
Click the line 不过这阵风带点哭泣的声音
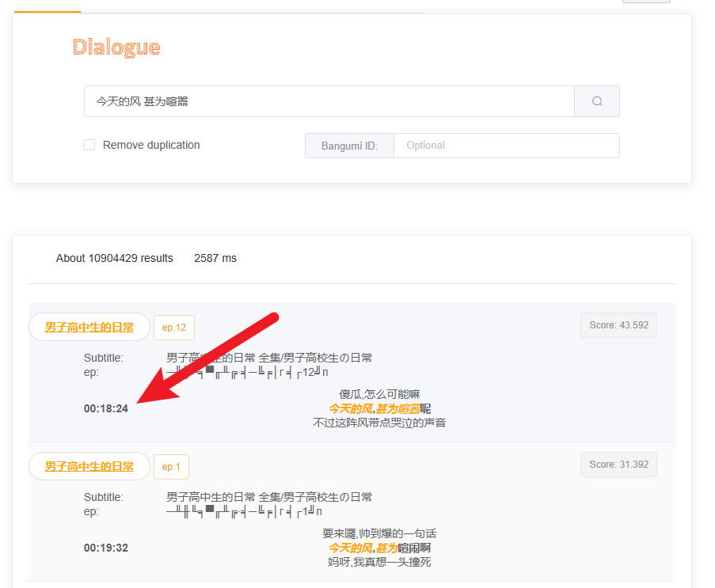pos(379,423)
